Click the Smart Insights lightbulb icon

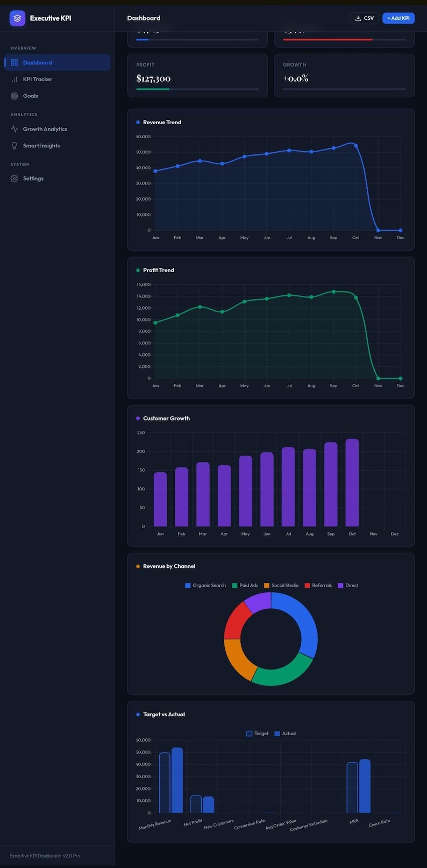(x=15, y=146)
